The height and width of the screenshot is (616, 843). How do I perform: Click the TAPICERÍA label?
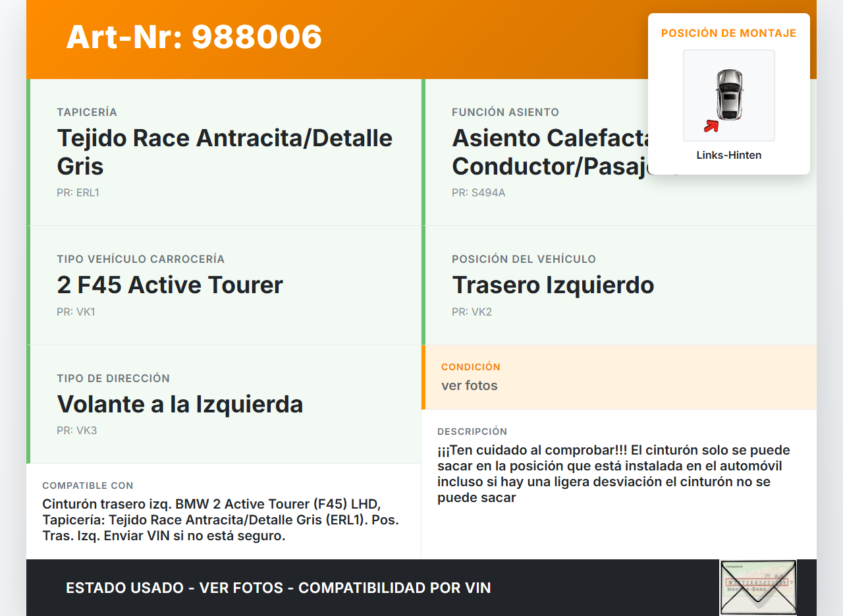coord(87,113)
